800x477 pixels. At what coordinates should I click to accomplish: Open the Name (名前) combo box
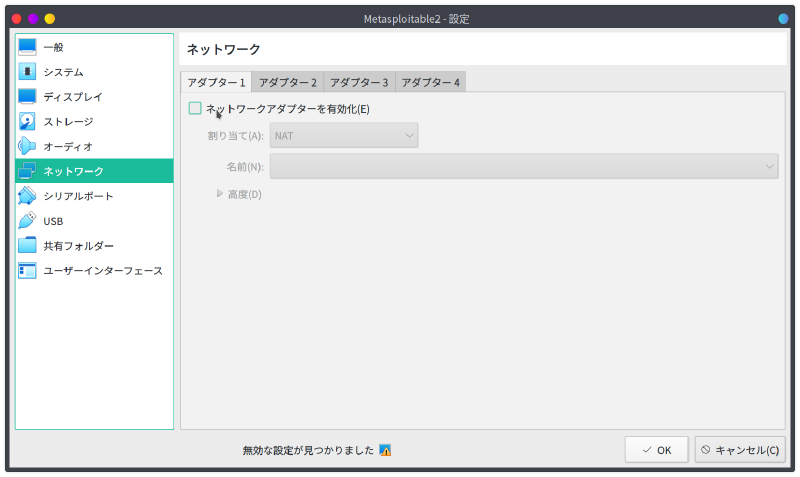point(523,166)
